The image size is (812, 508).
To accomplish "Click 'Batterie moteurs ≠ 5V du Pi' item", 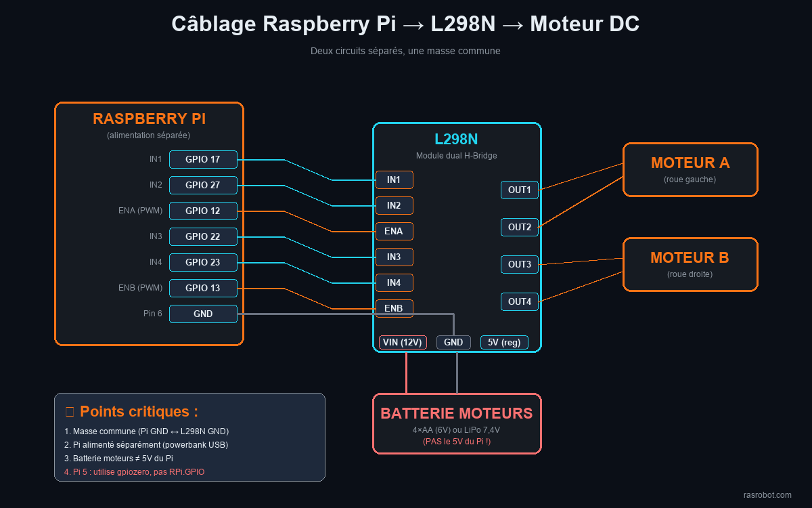I will point(118,459).
